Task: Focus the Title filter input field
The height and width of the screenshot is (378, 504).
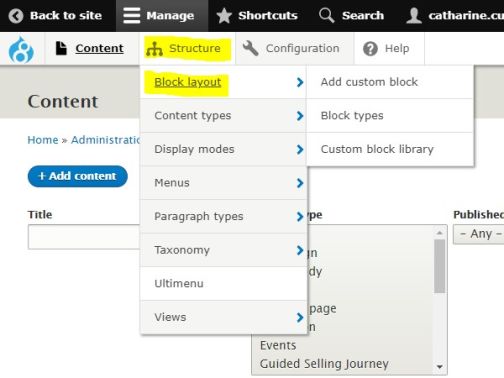Action: [84, 237]
